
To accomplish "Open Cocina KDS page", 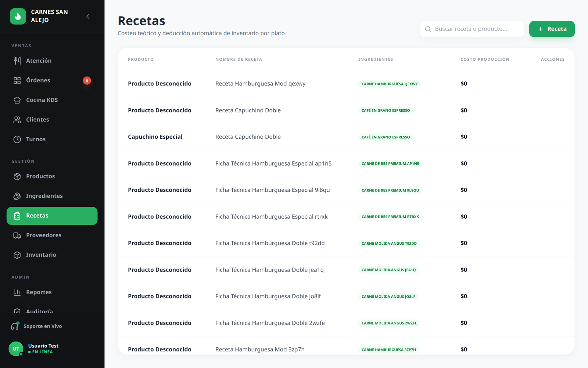I will [52, 100].
